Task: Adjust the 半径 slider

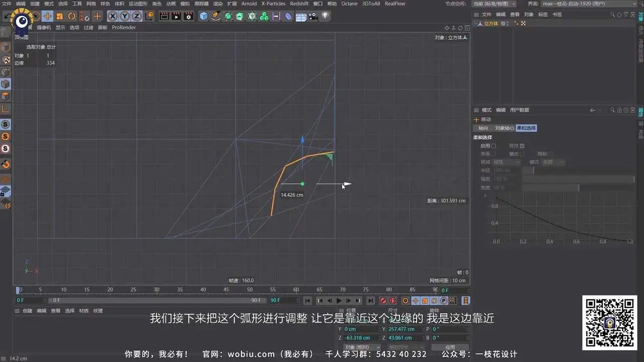Action: tap(578, 170)
